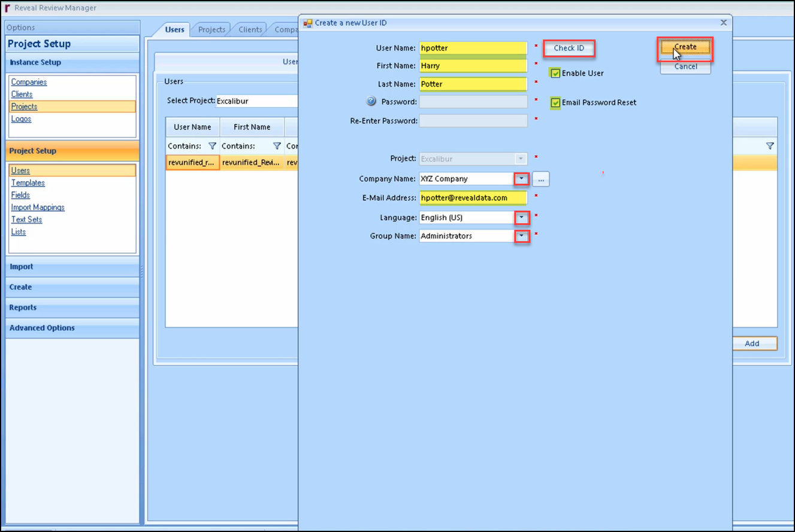
Task: Click the Password help question-mark icon
Action: click(371, 101)
